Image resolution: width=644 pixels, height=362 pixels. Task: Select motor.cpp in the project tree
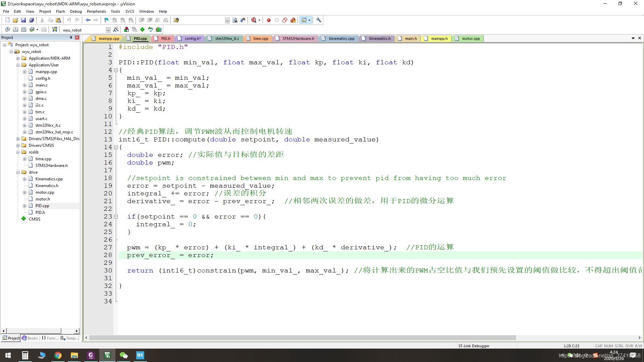(45, 192)
